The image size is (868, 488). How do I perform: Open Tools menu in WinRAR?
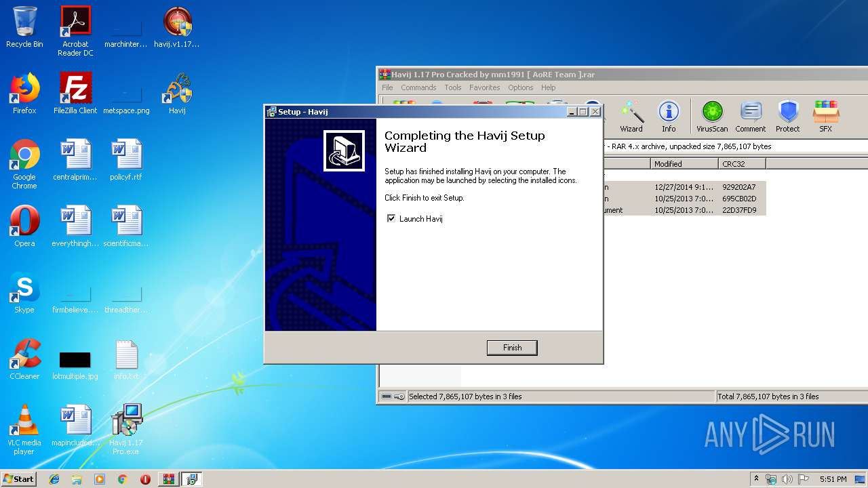(x=453, y=87)
